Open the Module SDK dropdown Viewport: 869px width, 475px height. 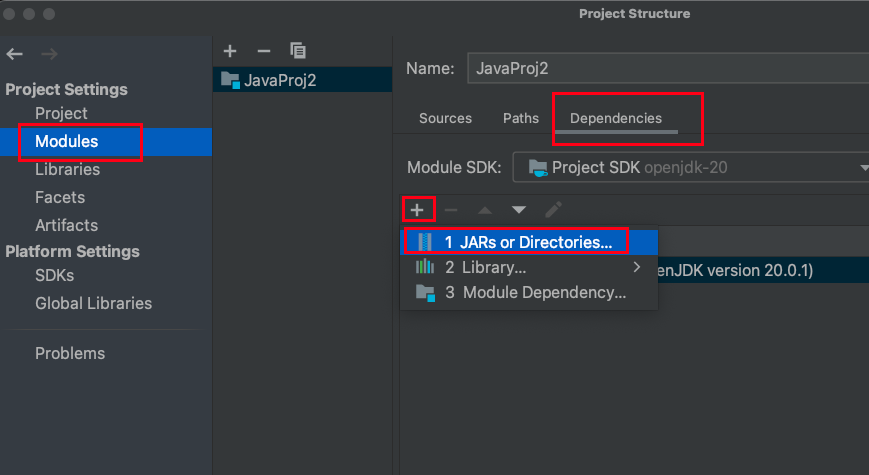tap(691, 167)
